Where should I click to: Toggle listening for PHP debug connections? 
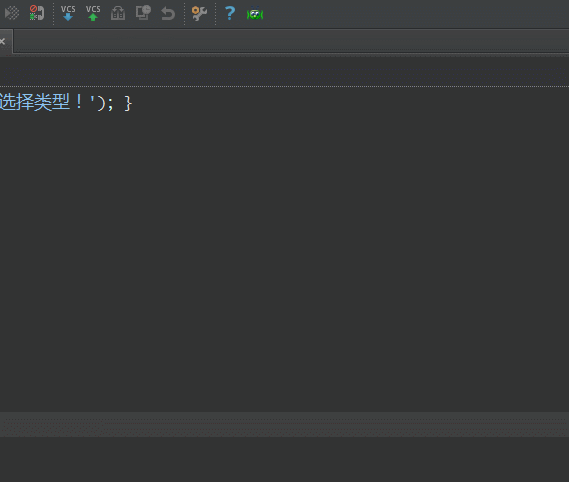(37, 13)
